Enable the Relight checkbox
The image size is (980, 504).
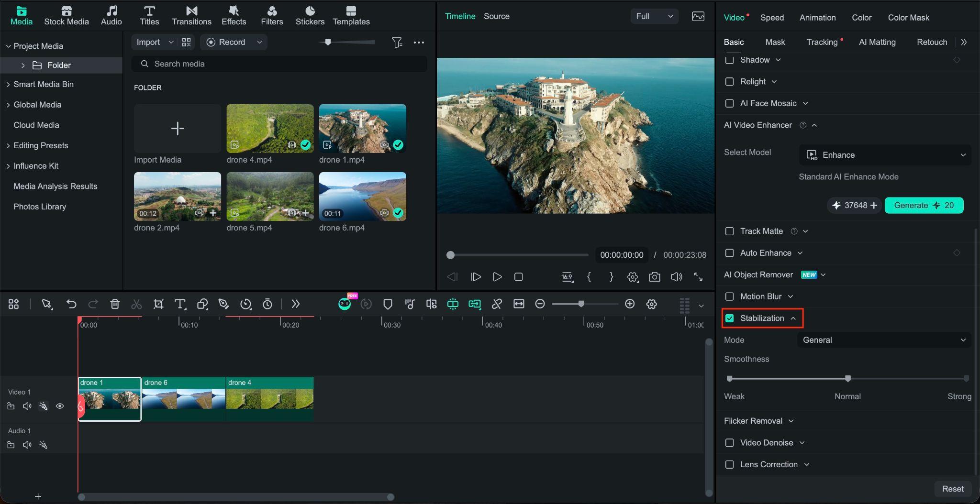pyautogui.click(x=729, y=81)
